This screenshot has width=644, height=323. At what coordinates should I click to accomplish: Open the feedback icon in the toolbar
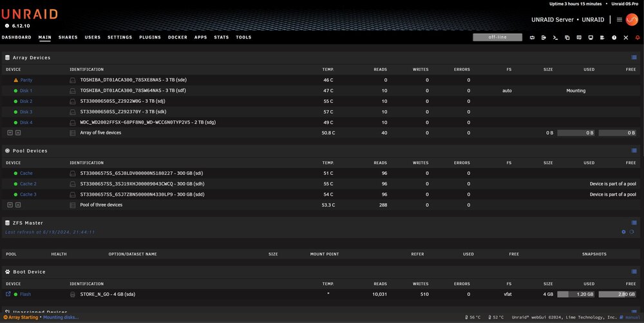pyautogui.click(x=579, y=37)
